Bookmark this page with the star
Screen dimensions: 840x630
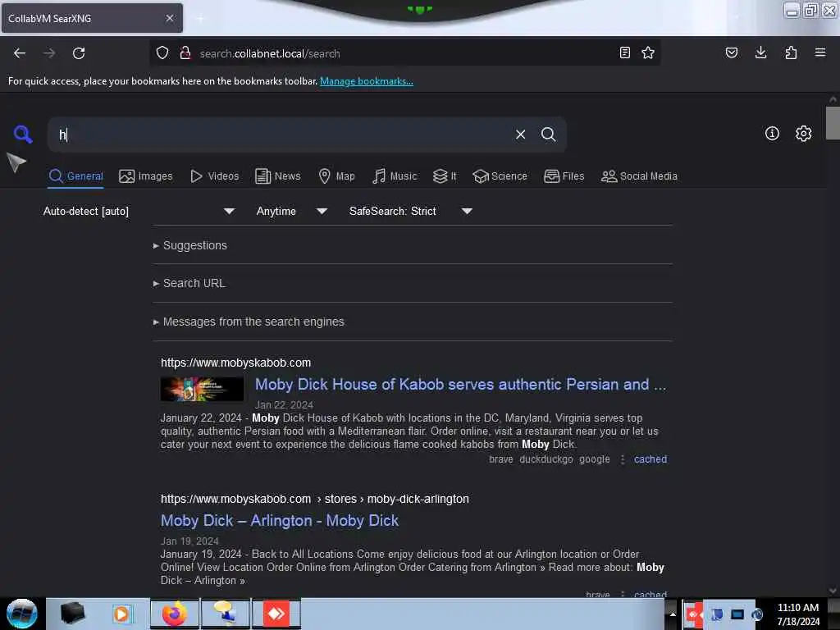point(648,52)
